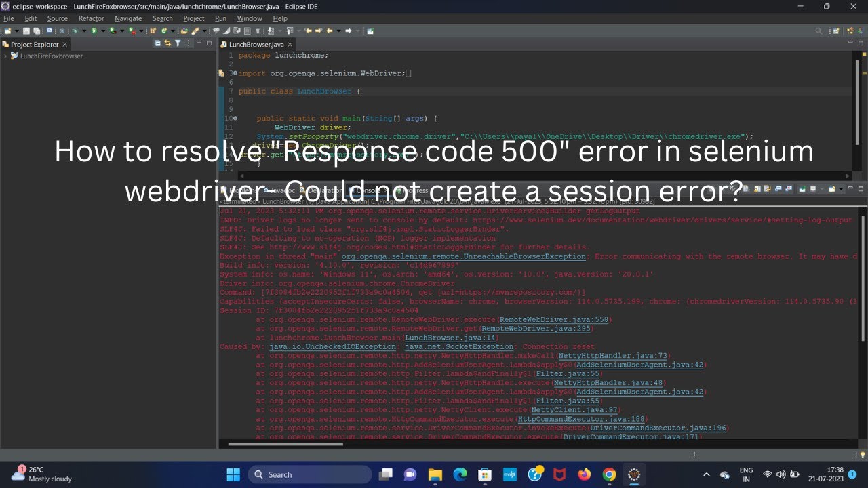Click the Debug bug icon
The width and height of the screenshot is (868, 488).
(75, 30)
